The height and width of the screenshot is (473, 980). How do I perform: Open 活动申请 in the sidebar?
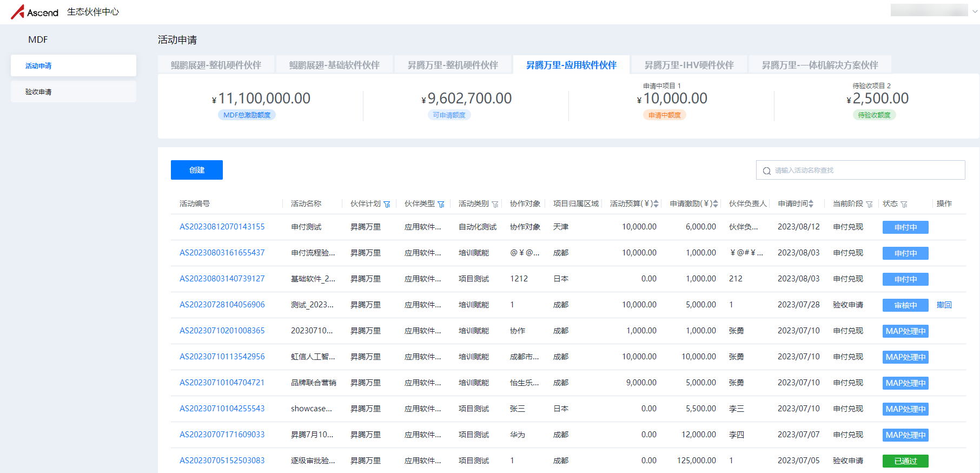(x=74, y=65)
